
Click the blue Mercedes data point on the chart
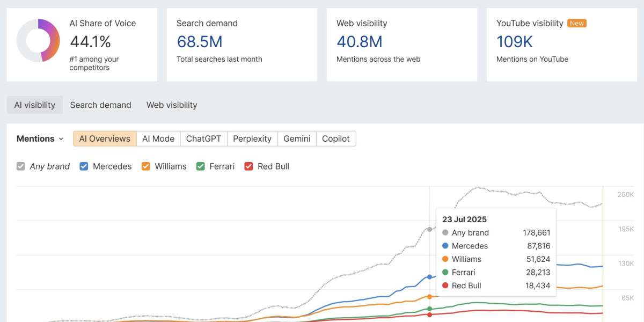pos(429,277)
